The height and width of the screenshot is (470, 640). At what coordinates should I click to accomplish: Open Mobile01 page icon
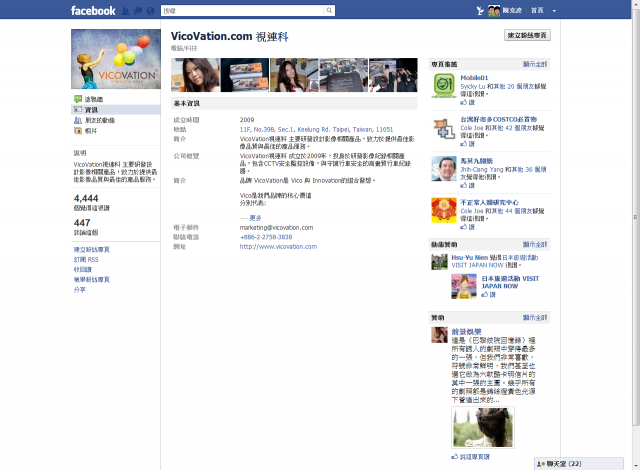pyautogui.click(x=444, y=86)
